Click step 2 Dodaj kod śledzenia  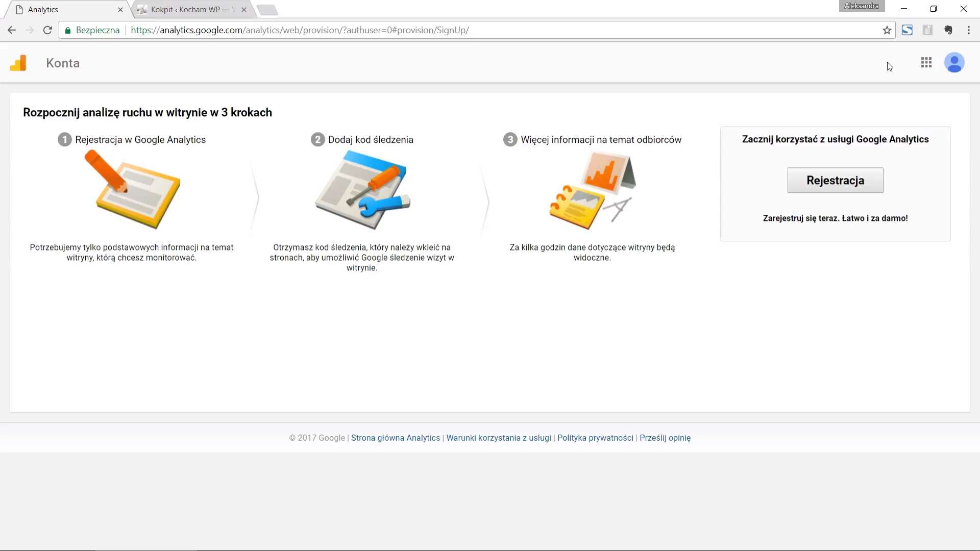click(362, 140)
